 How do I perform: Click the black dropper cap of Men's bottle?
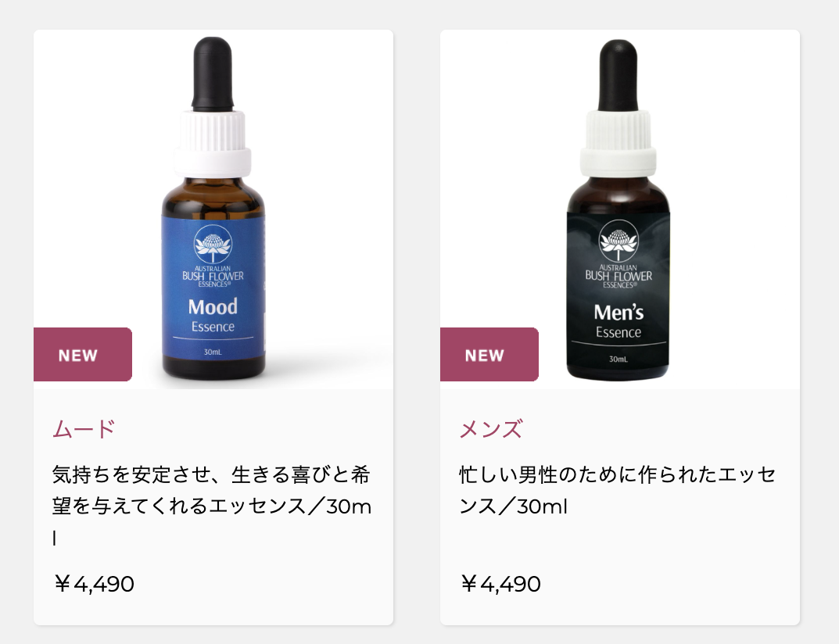click(619, 75)
